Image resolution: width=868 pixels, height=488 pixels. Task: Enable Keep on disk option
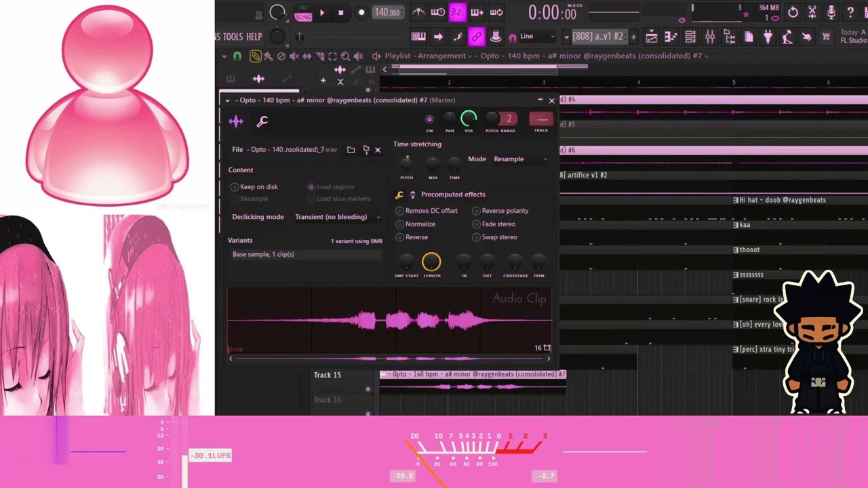tap(254, 187)
